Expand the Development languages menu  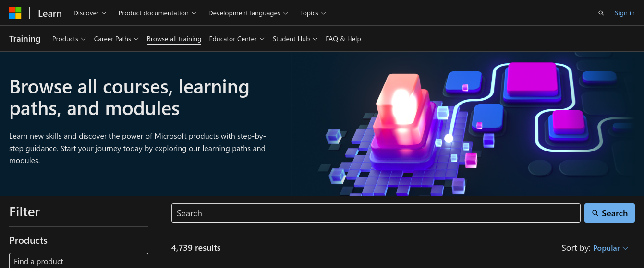[x=248, y=13]
